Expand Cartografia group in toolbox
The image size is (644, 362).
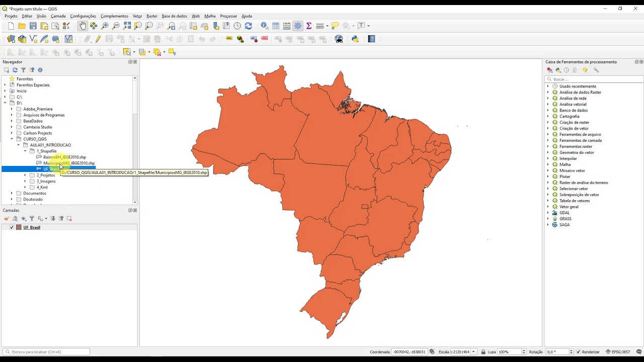[548, 117]
